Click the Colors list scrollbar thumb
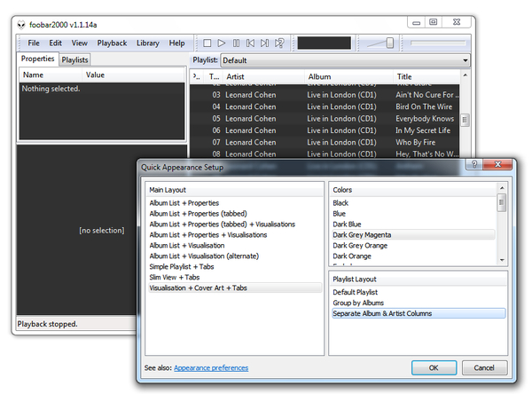The image size is (532, 394). click(x=502, y=203)
